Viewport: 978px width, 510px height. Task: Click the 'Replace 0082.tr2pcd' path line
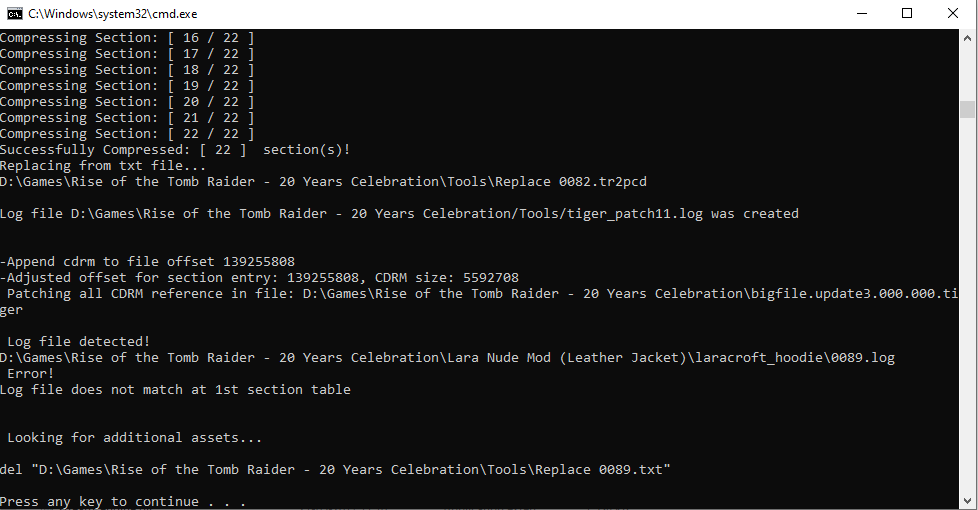[323, 182]
